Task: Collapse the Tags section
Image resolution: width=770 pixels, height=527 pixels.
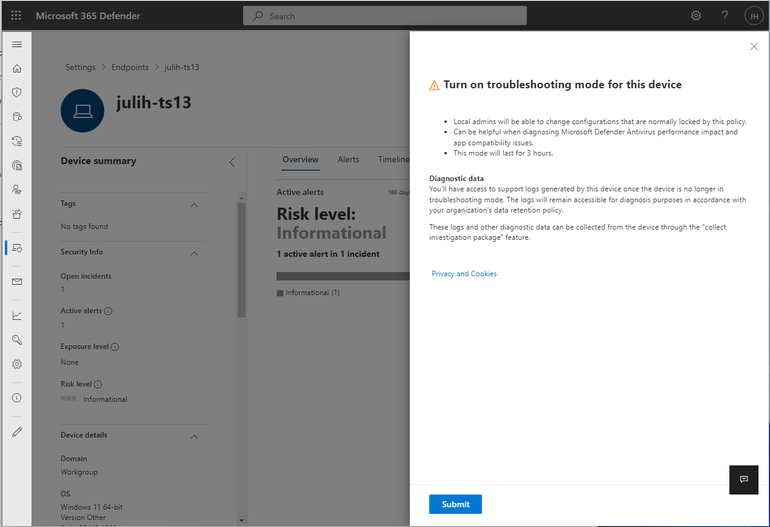Action: point(194,205)
